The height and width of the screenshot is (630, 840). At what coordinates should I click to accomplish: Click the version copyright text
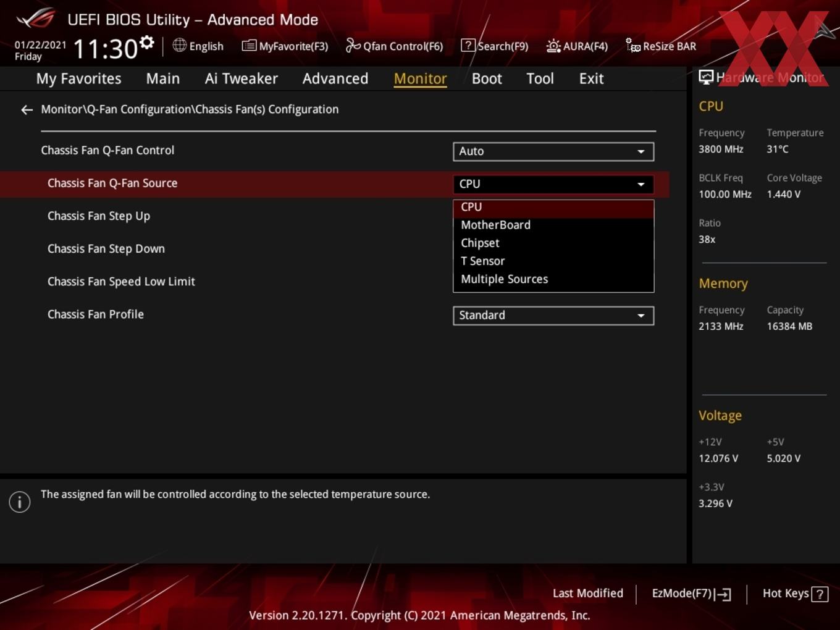click(419, 616)
